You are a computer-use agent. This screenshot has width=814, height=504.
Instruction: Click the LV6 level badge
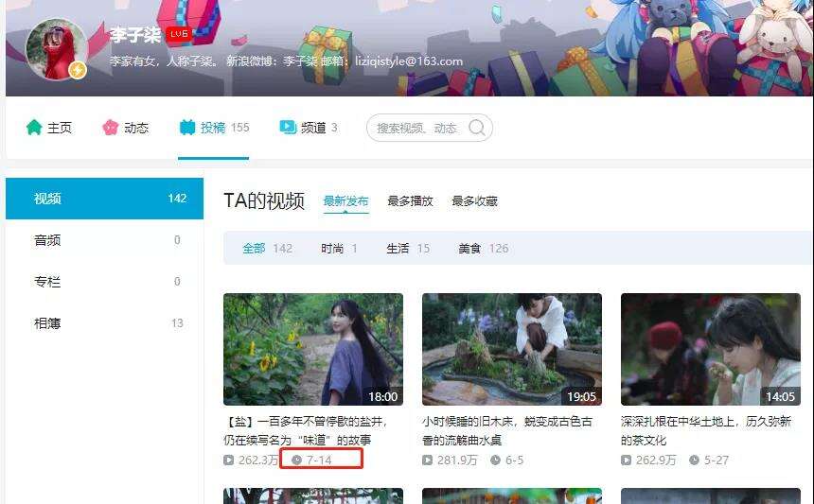(179, 34)
